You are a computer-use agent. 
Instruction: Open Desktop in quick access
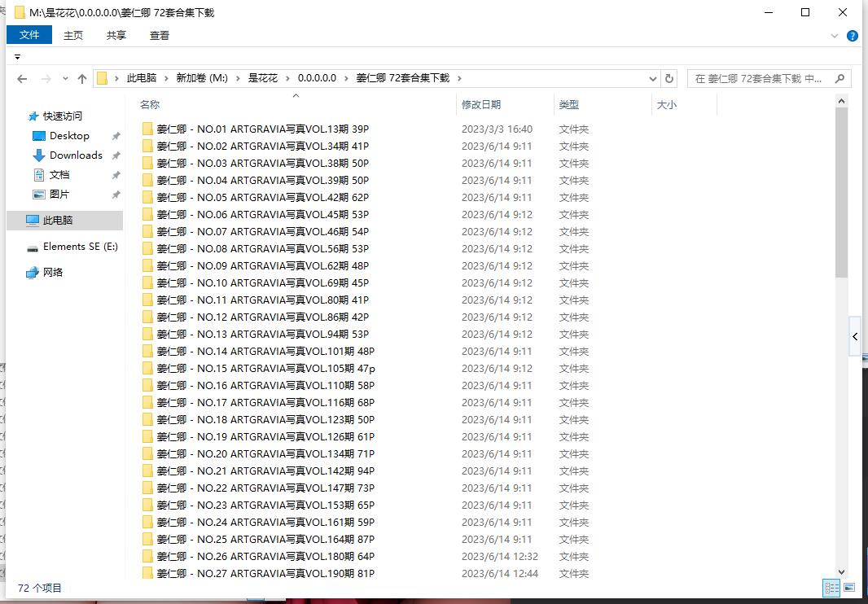[x=69, y=136]
